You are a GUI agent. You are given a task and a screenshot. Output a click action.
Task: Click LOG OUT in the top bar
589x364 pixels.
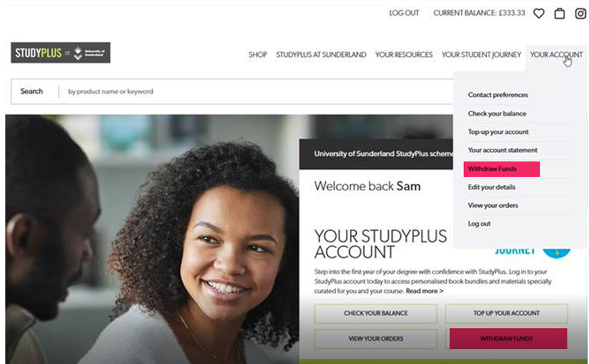(x=404, y=13)
